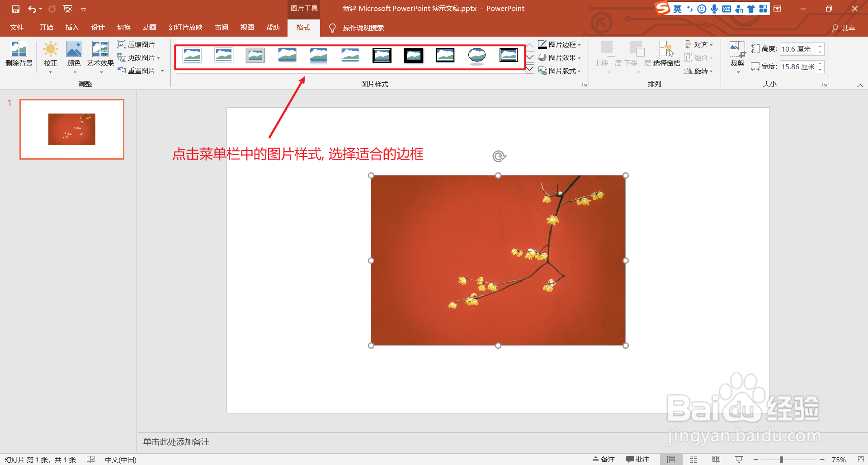Open picture styles format dialog launcher
The image size is (868, 465).
[585, 85]
